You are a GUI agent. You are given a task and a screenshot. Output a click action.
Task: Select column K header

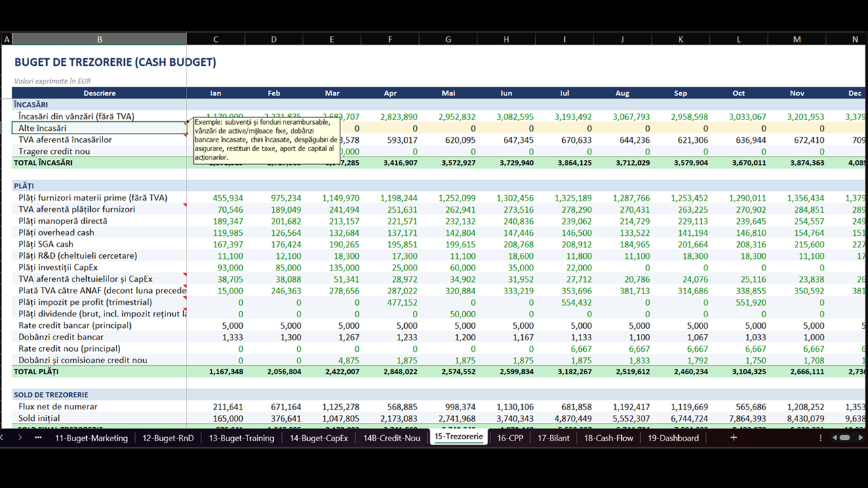(x=680, y=39)
